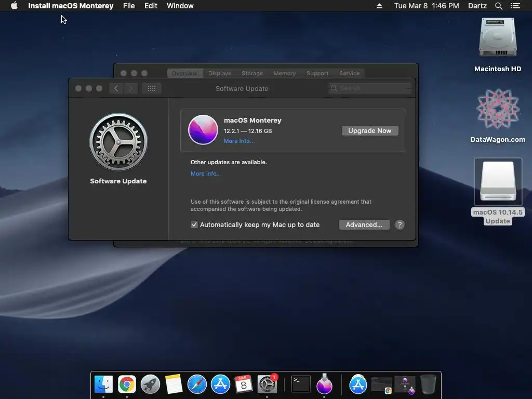Open Notification Center list icon
This screenshot has width=532, height=399.
(515, 6)
